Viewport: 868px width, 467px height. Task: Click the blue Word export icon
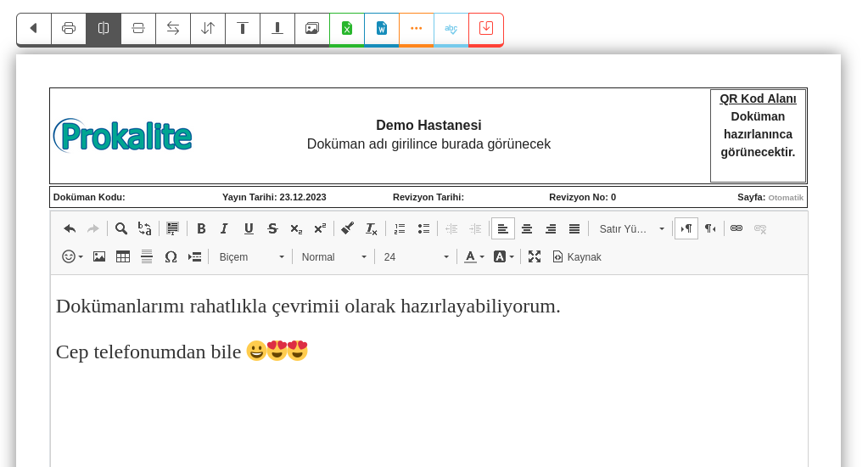pyautogui.click(x=382, y=28)
